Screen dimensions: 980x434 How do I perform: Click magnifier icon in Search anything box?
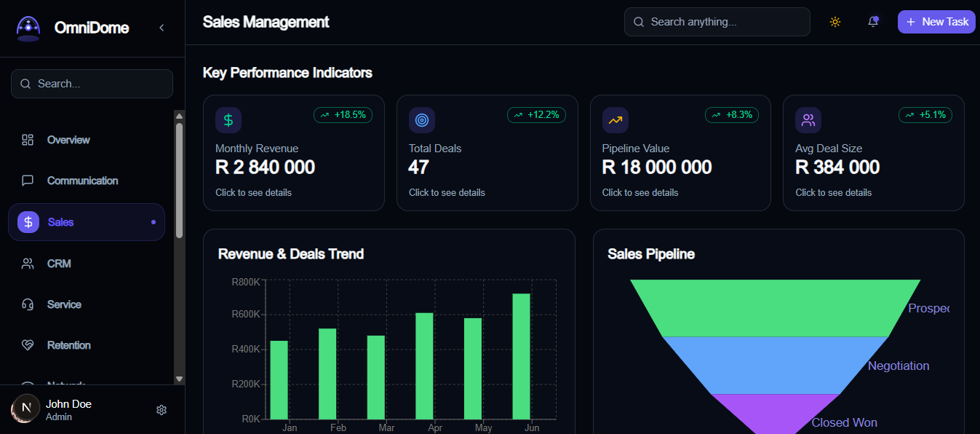click(639, 22)
